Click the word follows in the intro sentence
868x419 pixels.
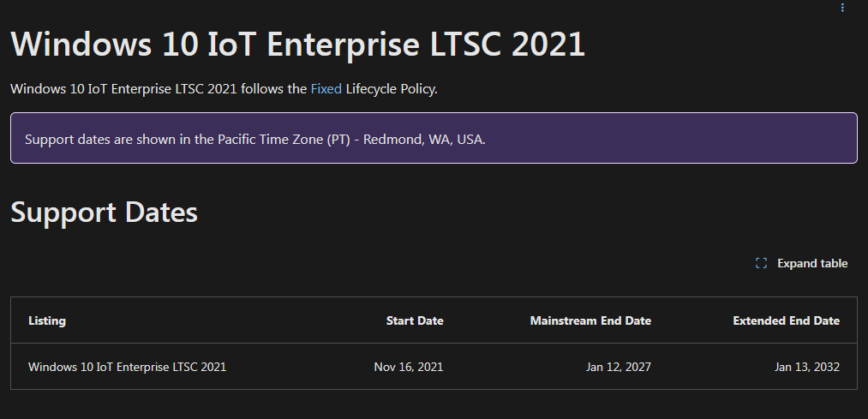coord(259,88)
